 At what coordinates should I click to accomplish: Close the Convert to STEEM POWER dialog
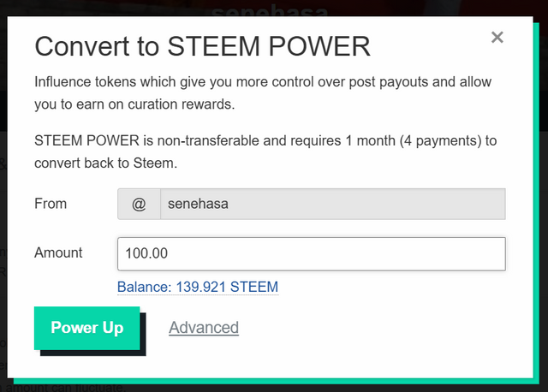pos(497,37)
